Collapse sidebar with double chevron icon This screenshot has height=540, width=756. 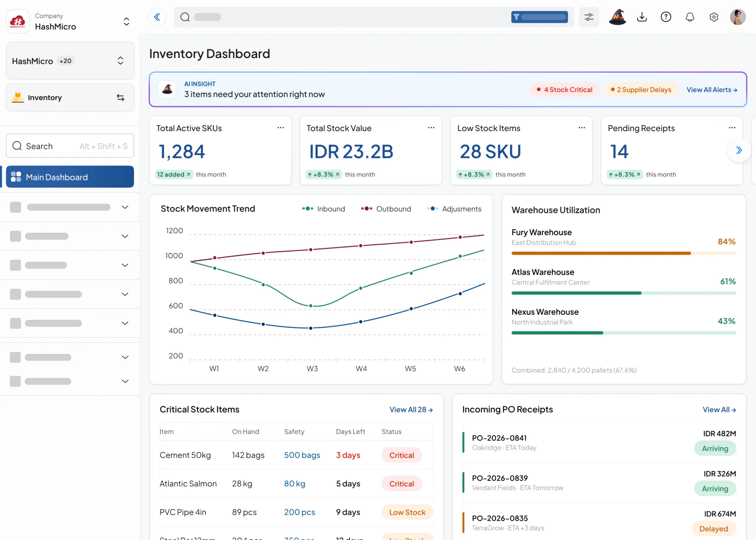click(157, 17)
